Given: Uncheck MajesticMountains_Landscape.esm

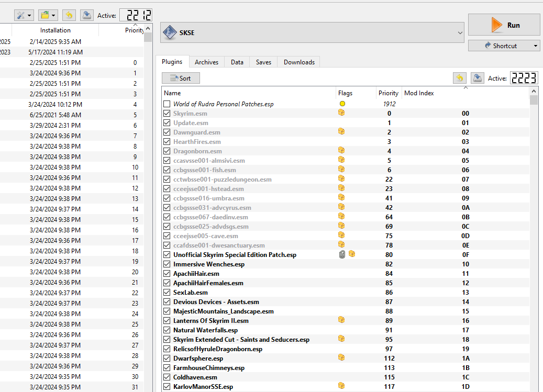Looking at the screenshot, I should pyautogui.click(x=167, y=311).
